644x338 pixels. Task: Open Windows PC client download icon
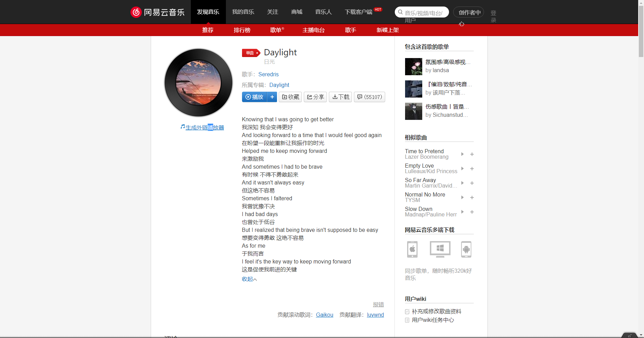pyautogui.click(x=440, y=249)
